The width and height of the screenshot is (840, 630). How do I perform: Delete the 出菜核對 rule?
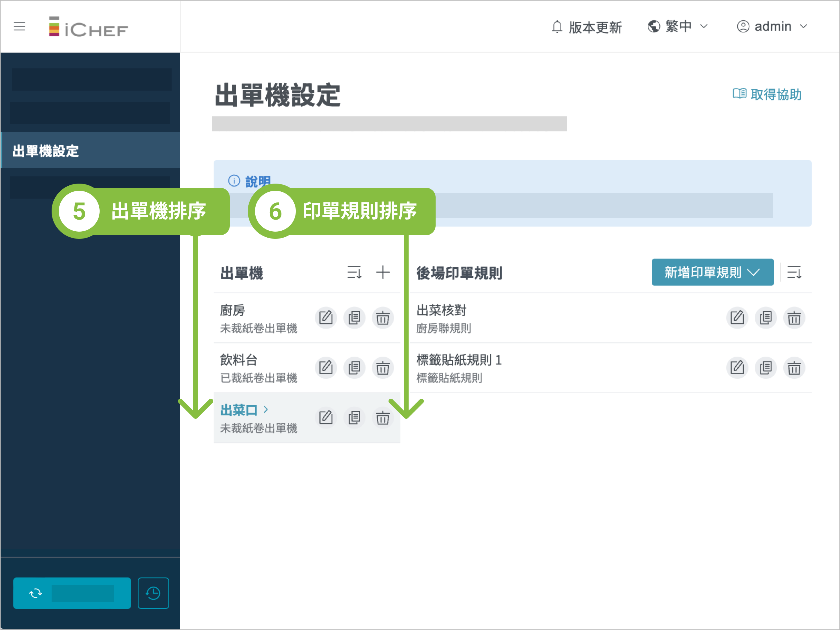coord(794,318)
